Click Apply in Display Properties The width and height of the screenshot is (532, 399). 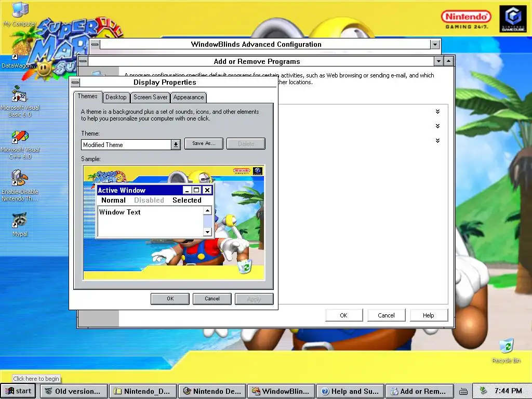pyautogui.click(x=254, y=299)
